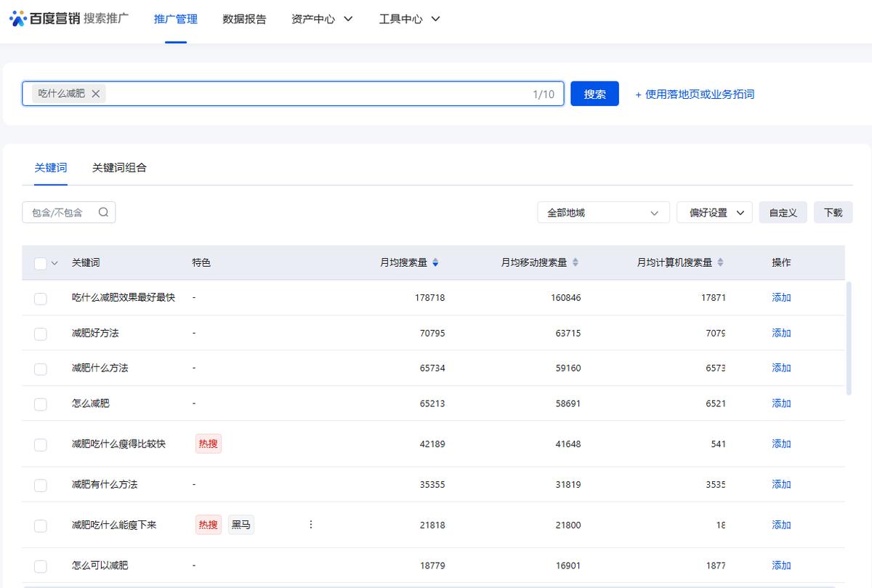Sort by 月均计算机搜索量 column arrows

tap(719, 263)
